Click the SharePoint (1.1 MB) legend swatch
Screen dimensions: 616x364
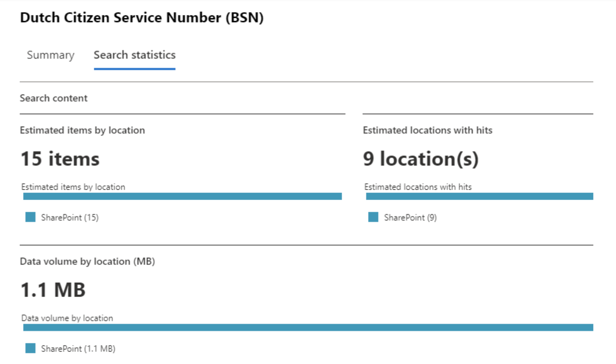[x=30, y=348]
